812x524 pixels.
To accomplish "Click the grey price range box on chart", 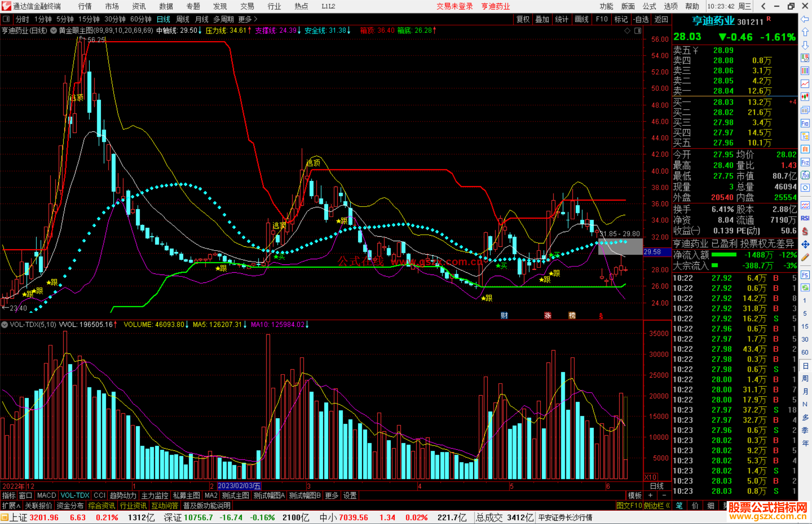I will [x=620, y=247].
